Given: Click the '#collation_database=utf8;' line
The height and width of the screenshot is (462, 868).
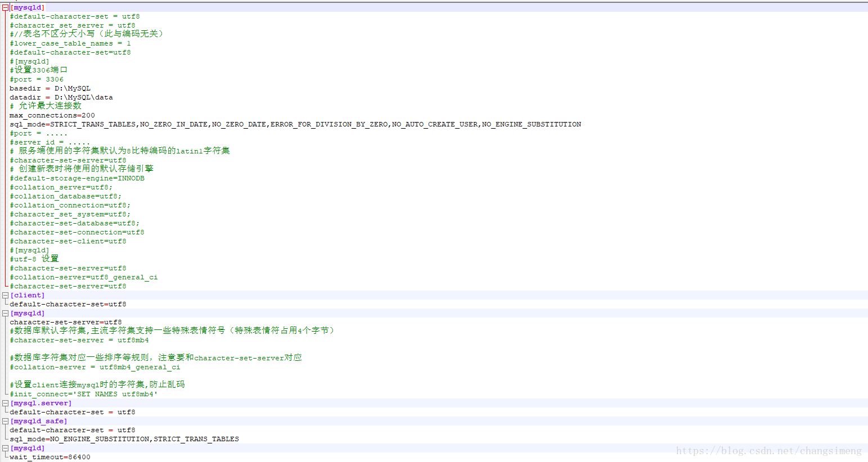Looking at the screenshot, I should [66, 196].
